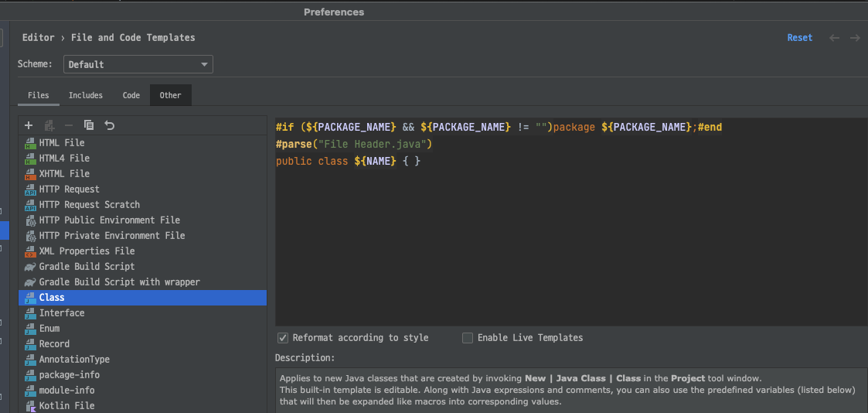Select the Class template row
Viewport: 868px width, 413px height.
click(x=143, y=298)
